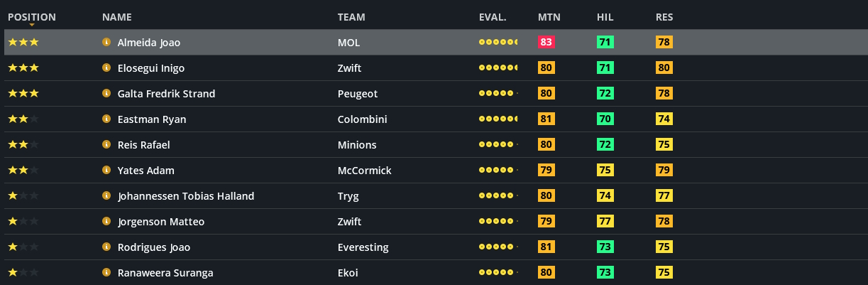Click info icon next to Galta Fredrik Strand
Viewport: 868px width, 285px height.
click(x=106, y=94)
